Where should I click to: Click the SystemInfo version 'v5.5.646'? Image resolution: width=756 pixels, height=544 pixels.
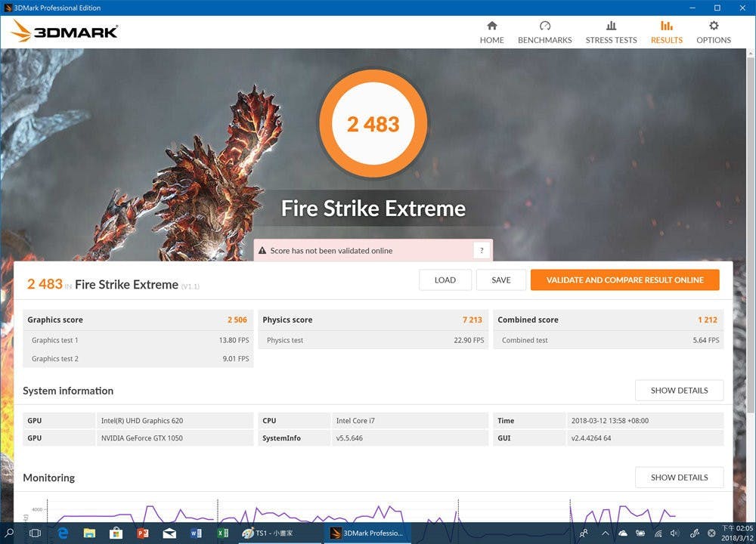click(349, 438)
